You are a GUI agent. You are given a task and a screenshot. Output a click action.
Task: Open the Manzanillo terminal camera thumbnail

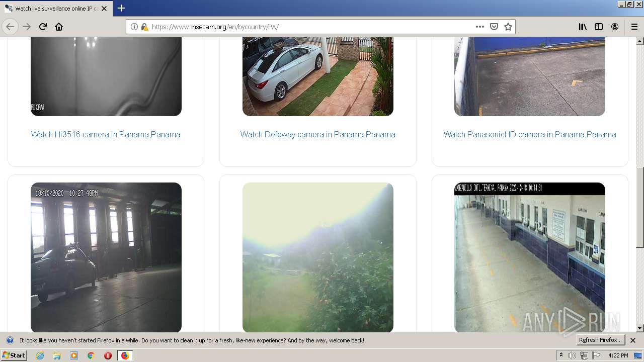[530, 257]
